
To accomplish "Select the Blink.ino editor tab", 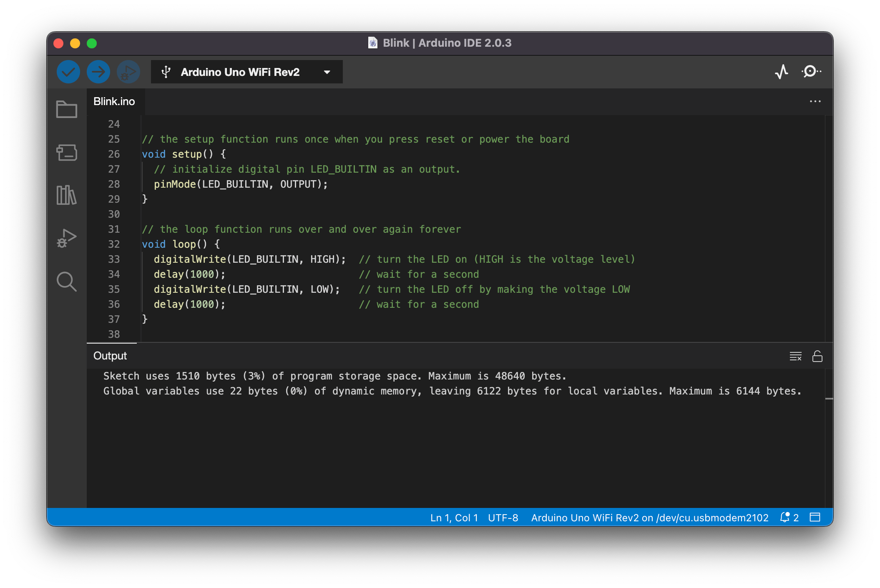I will point(114,101).
